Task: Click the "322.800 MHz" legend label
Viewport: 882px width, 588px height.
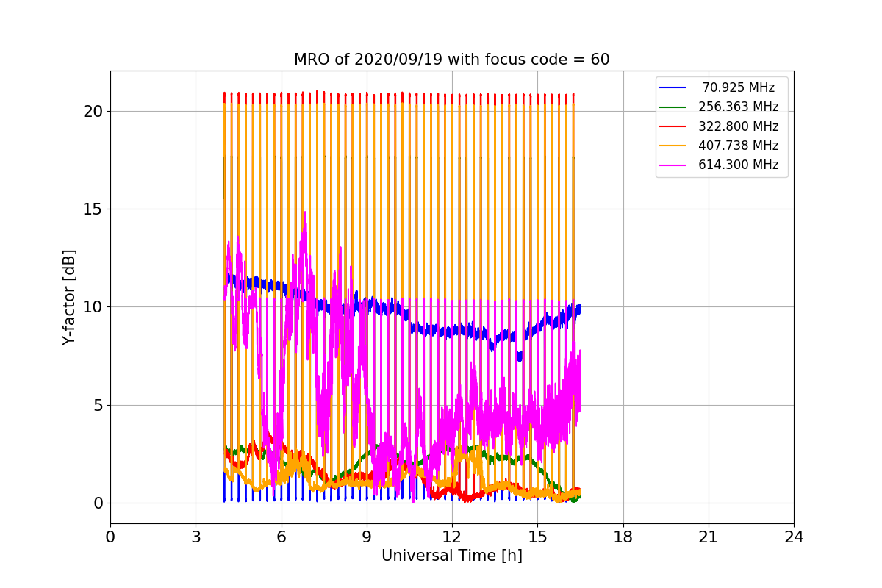Action: click(x=739, y=126)
